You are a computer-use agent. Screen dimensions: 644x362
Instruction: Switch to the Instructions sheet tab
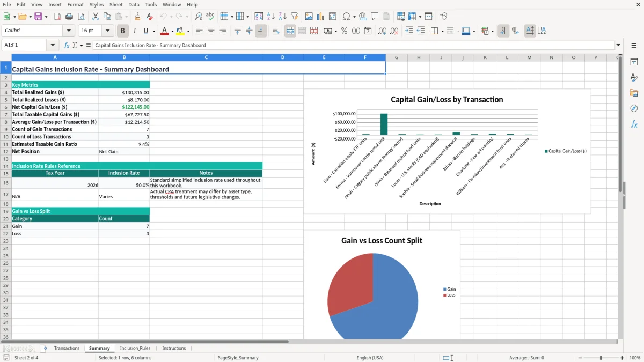(174, 348)
